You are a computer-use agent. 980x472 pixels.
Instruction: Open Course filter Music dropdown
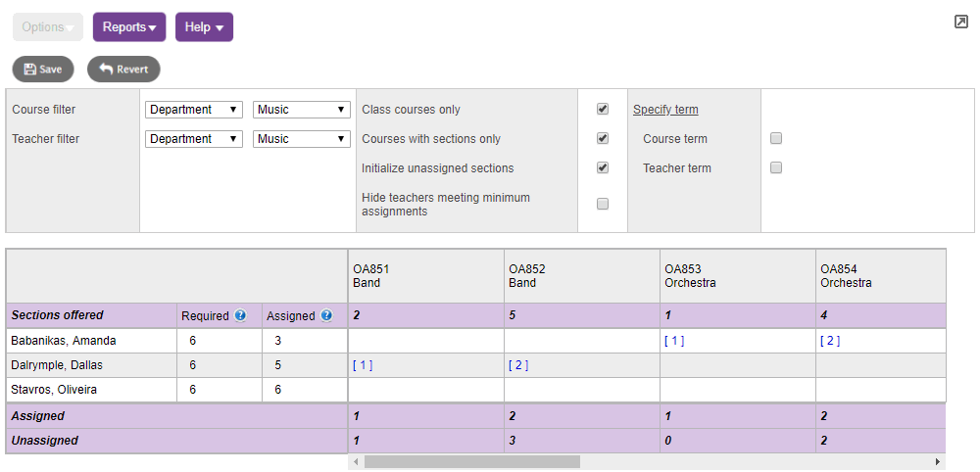(x=302, y=110)
